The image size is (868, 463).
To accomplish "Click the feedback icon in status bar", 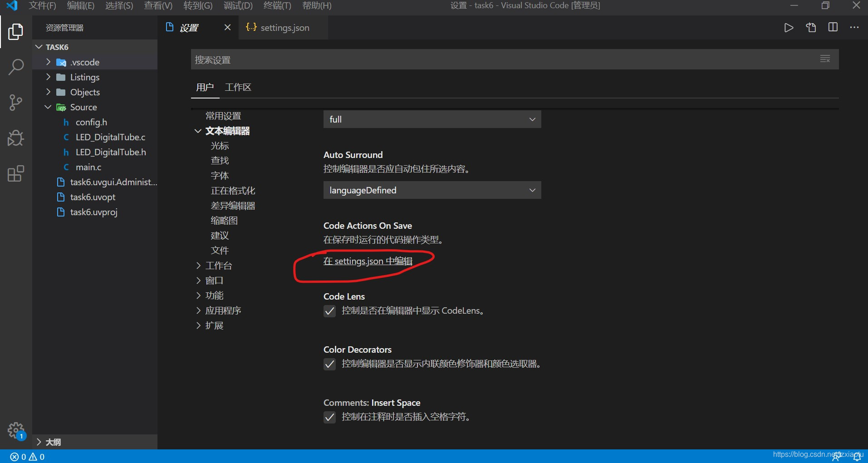I will click(837, 457).
